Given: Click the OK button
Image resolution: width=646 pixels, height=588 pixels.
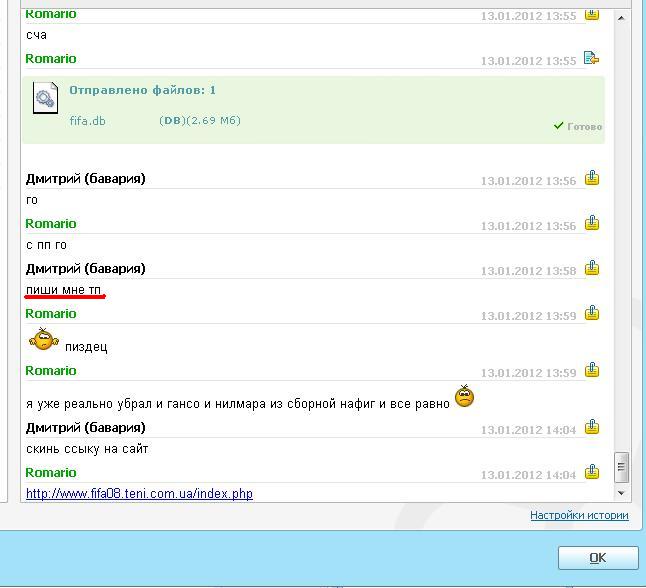Looking at the screenshot, I should point(598,558).
